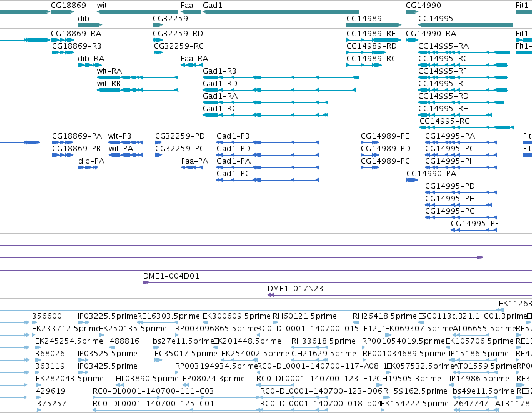Click protein dib-PA
The image size is (532, 413).
tap(88, 167)
